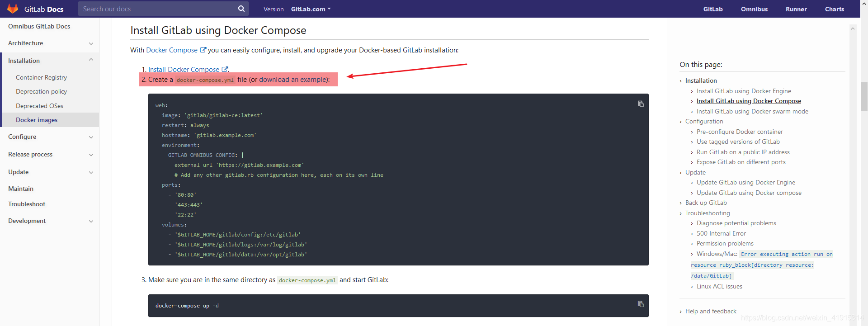Open the GitLab top navigation item

tap(713, 9)
